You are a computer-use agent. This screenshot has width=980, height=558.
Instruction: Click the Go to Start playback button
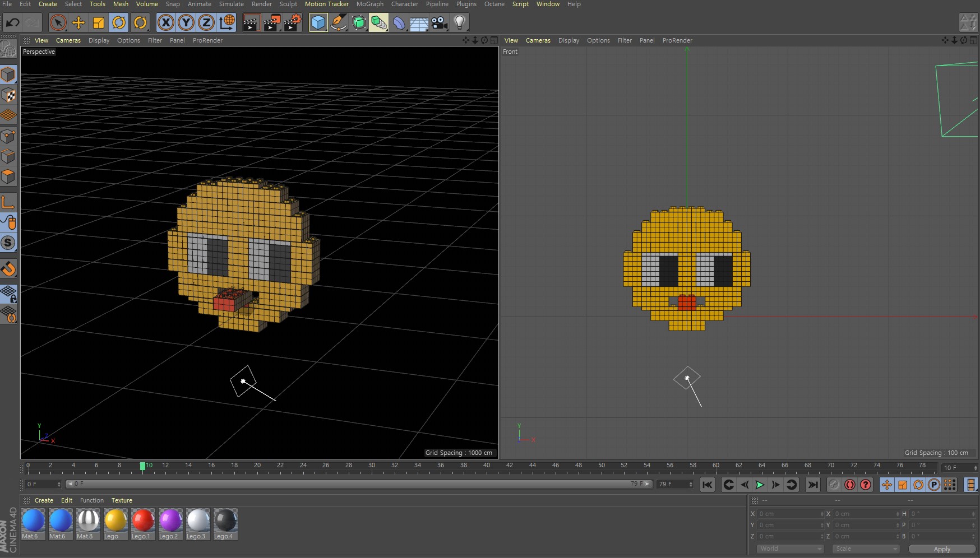point(708,485)
